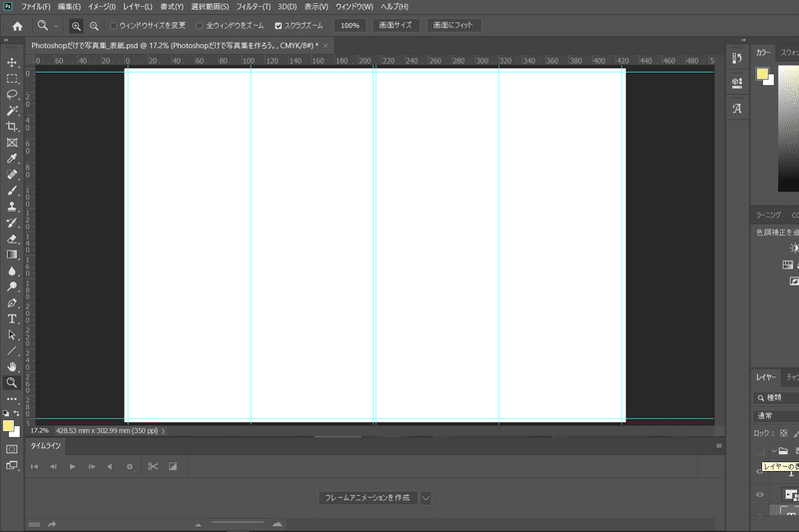The width and height of the screenshot is (799, 532).
Task: Select the Horizontal Type tool
Action: point(12,318)
